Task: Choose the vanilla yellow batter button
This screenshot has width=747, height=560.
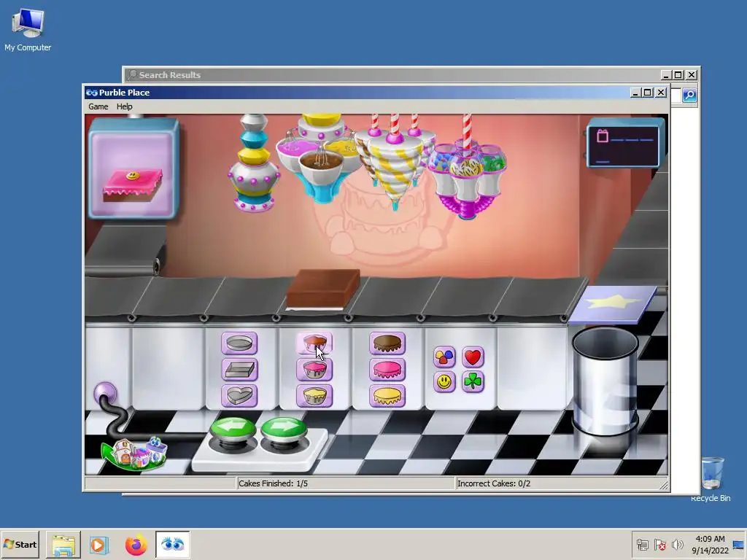Action: (x=314, y=395)
